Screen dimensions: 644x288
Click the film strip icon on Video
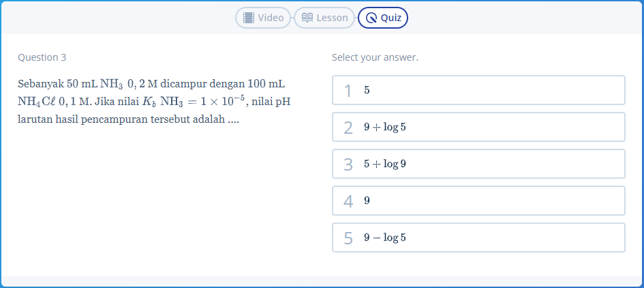pos(249,18)
